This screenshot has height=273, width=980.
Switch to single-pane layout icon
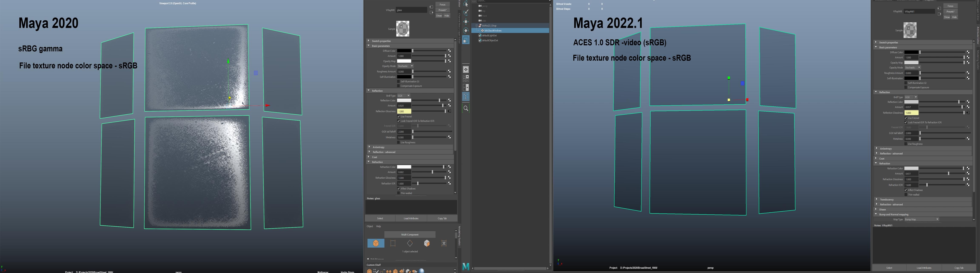coord(466,70)
